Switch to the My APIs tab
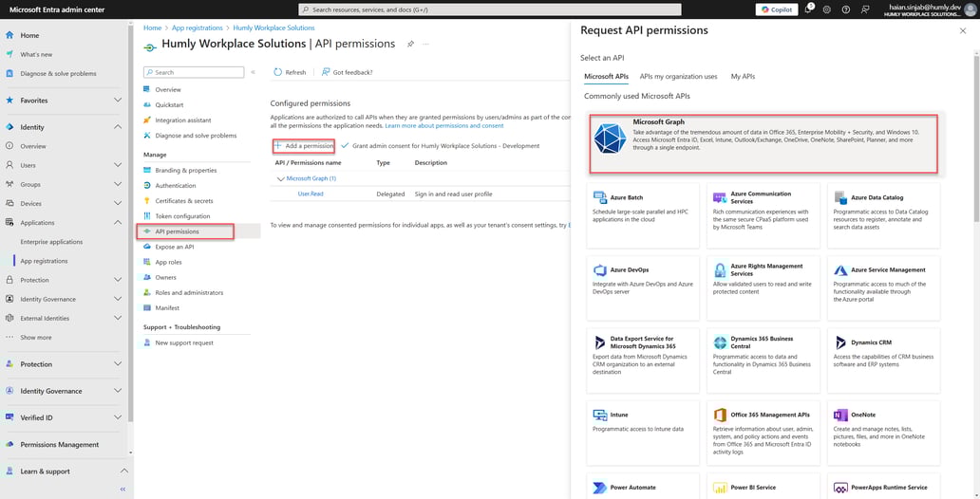The width and height of the screenshot is (980, 499). [x=743, y=76]
